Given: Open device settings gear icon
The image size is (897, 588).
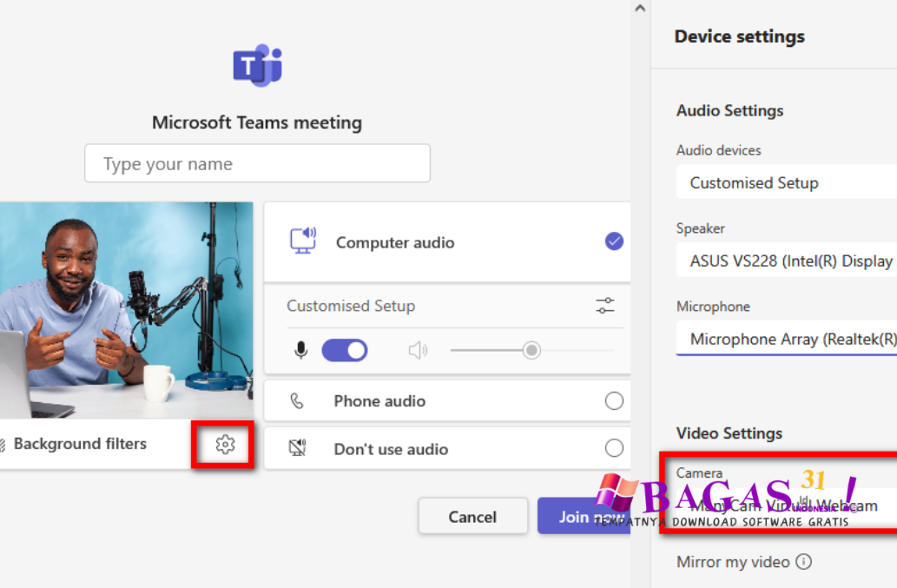Looking at the screenshot, I should click(225, 445).
